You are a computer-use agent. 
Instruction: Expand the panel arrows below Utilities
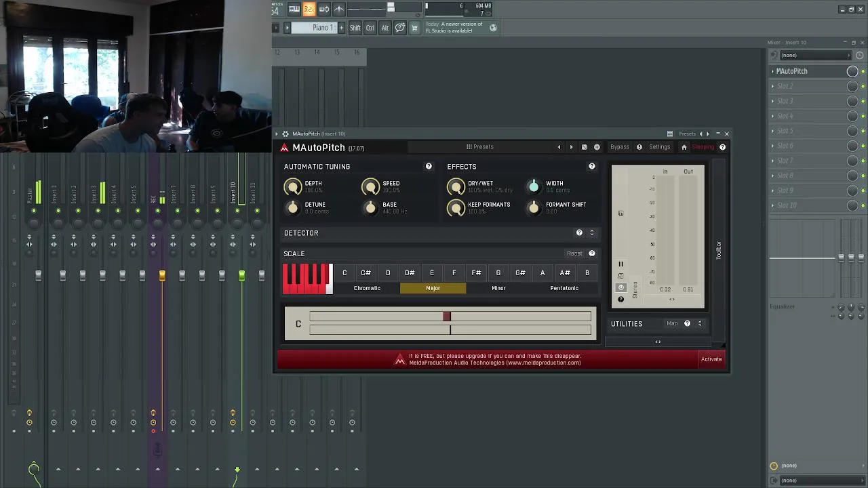point(658,342)
